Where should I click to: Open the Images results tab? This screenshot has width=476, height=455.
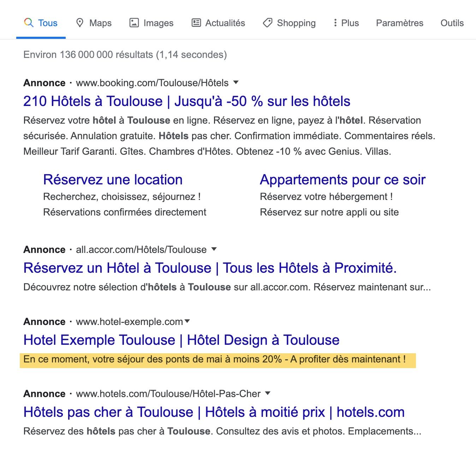(151, 23)
